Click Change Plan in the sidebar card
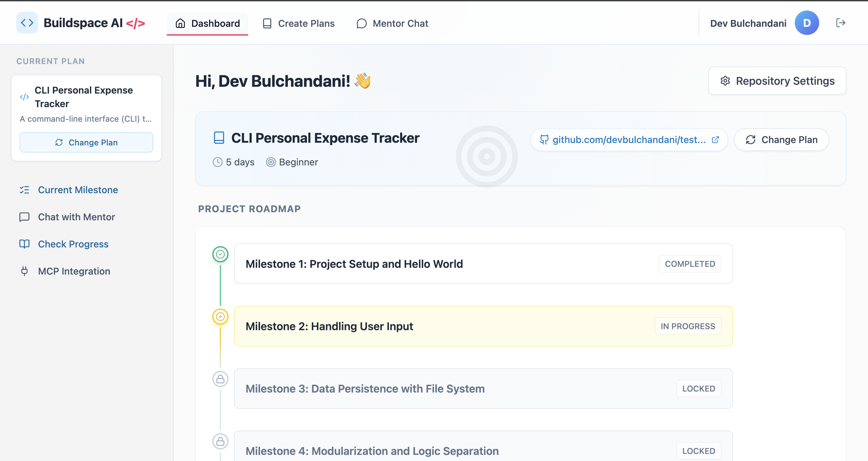The height and width of the screenshot is (461, 868). (x=86, y=142)
